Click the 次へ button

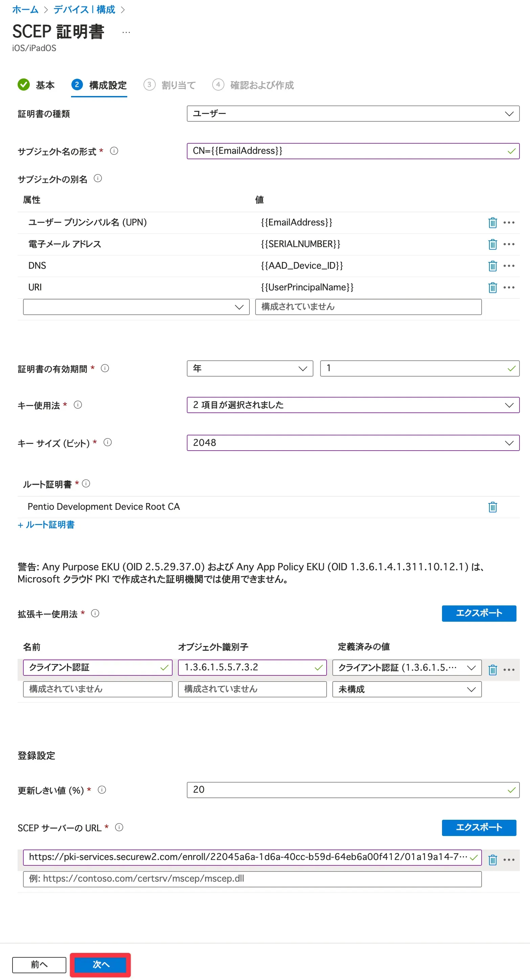pyautogui.click(x=101, y=964)
